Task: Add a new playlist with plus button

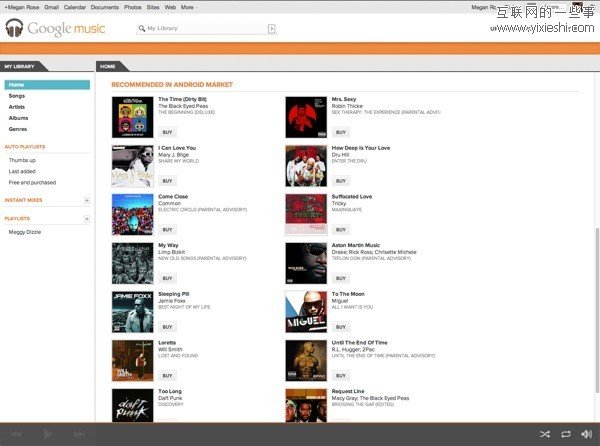Action: click(87, 218)
